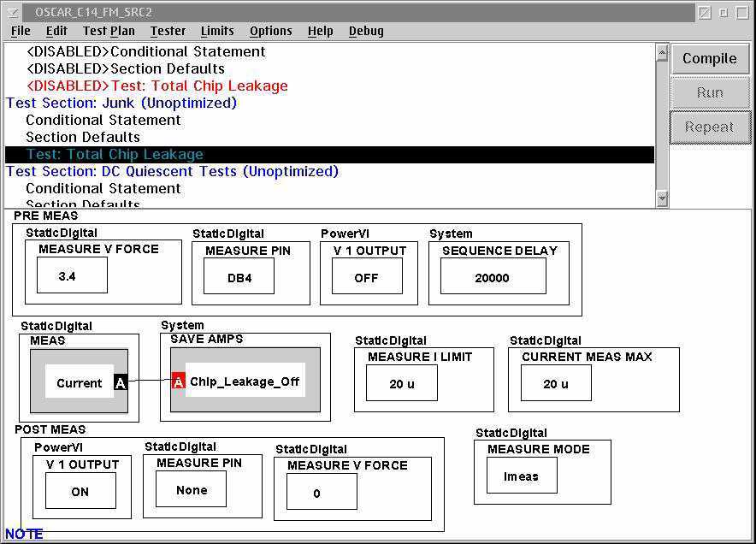
Task: Open the Test Plan menu
Action: click(x=109, y=31)
